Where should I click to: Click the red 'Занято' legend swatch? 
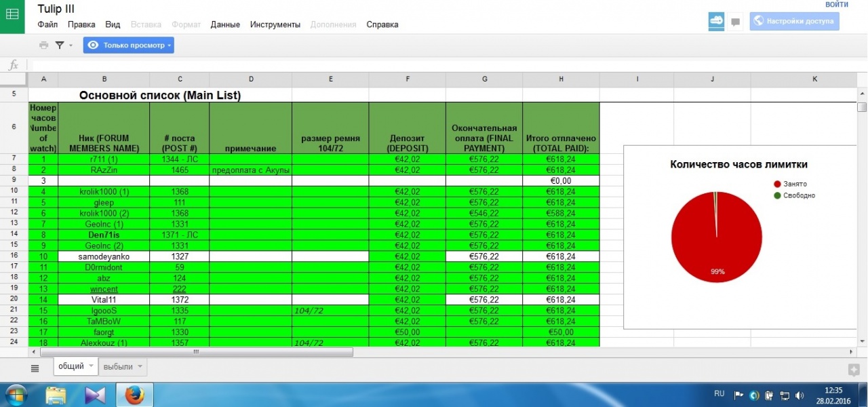tap(777, 184)
